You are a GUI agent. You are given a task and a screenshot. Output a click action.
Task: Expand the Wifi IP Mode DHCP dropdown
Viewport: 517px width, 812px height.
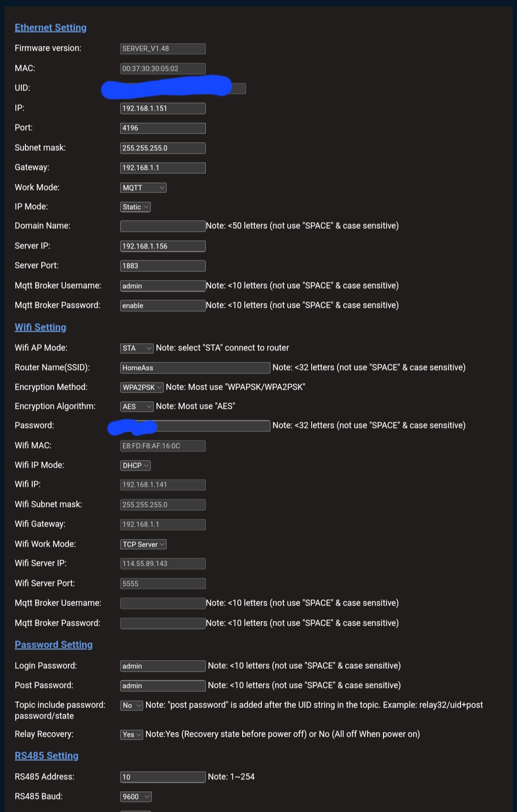point(135,465)
